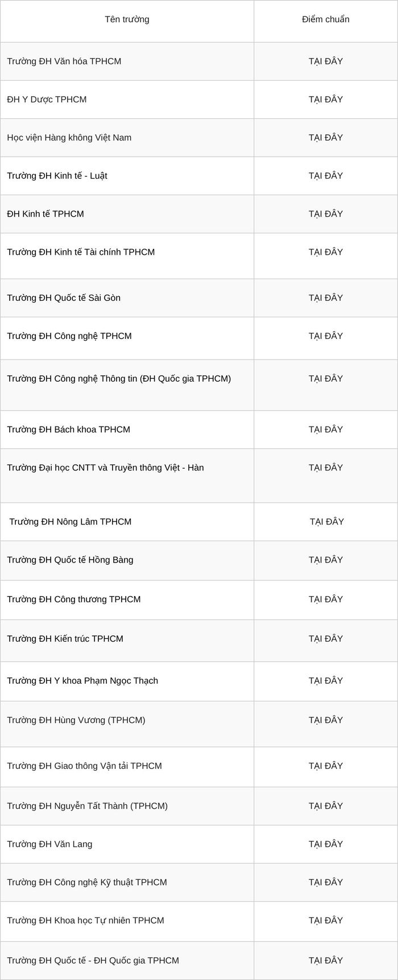Viewport: 398px width, 980px height.
Task: Open TẠI ĐÂY link for ĐH Y Dược TPHCM
Action: point(326,100)
